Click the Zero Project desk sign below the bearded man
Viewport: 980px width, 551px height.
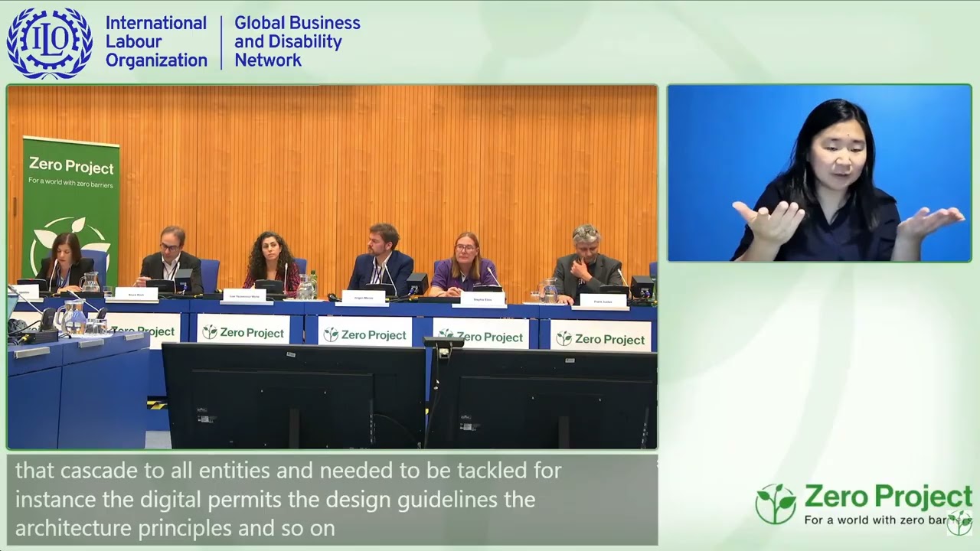364,334
